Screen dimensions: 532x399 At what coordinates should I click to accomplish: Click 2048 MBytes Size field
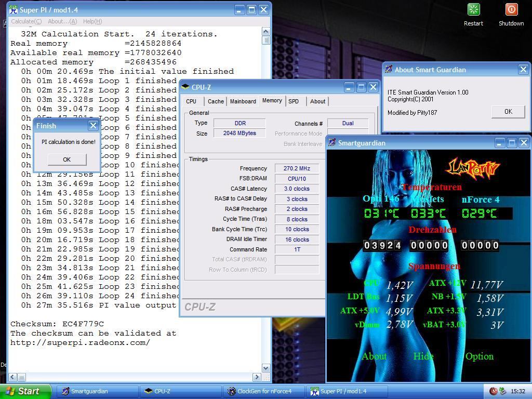[x=240, y=133]
